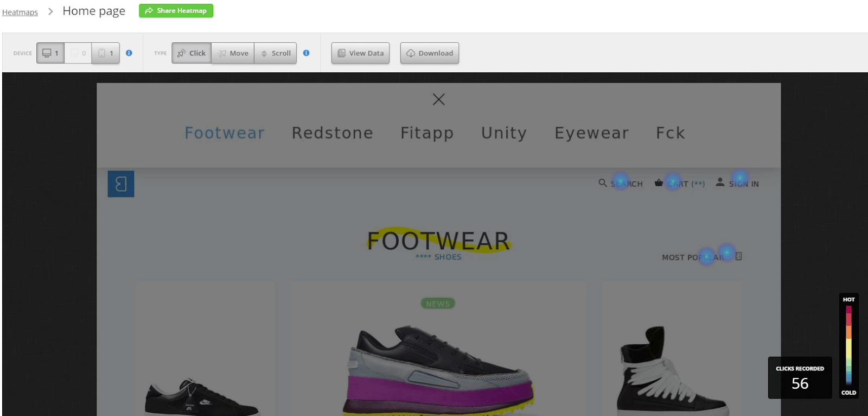
Task: Open the Heatmaps breadcrumb link
Action: 20,12
